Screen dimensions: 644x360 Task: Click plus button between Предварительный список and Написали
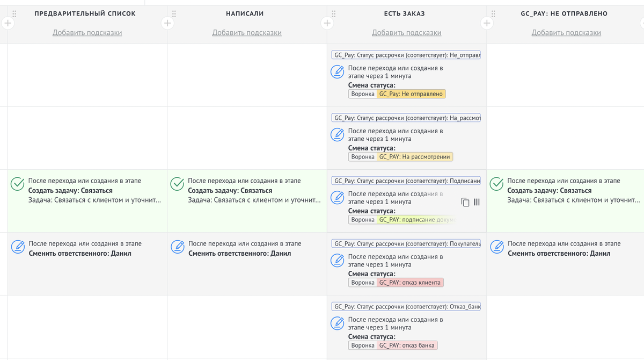167,23
